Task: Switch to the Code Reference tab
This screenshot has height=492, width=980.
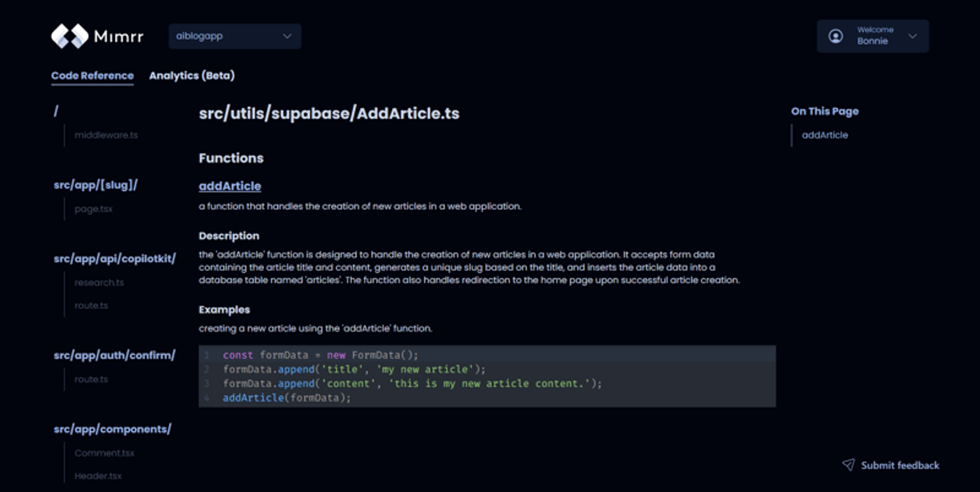Action: (x=92, y=76)
